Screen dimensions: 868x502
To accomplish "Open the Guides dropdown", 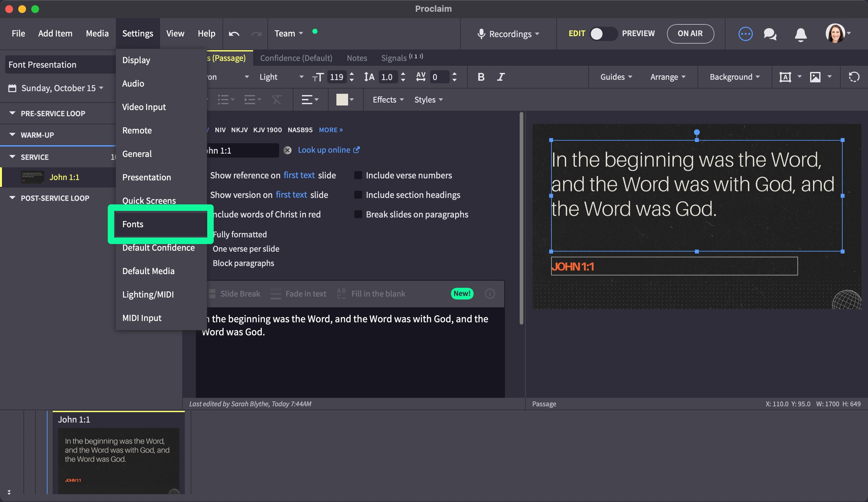I will click(616, 77).
